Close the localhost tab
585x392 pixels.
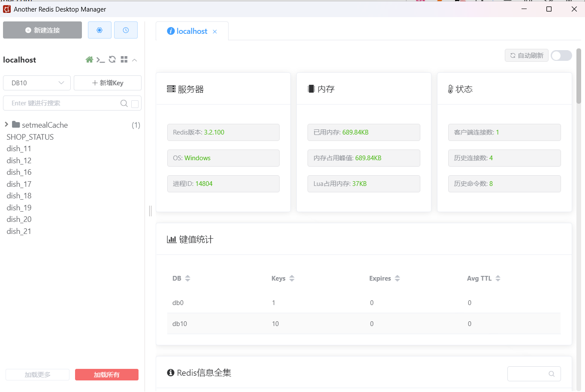215,32
